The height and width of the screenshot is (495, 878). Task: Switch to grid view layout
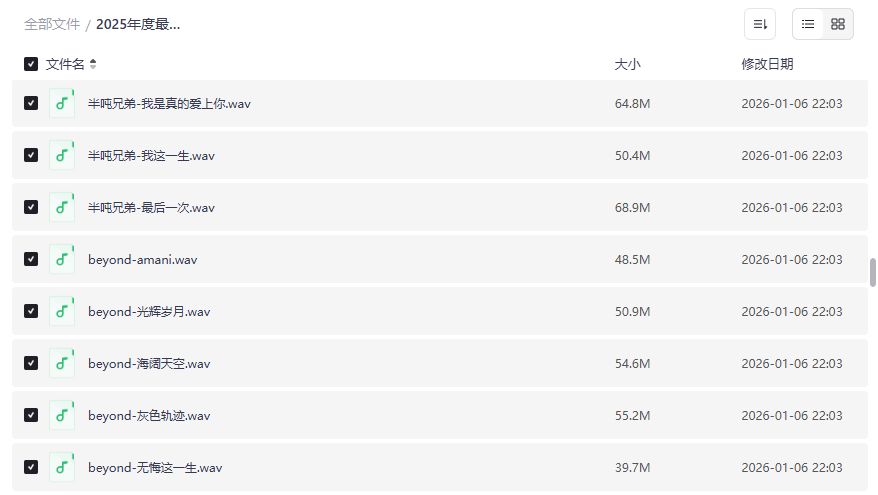point(838,24)
